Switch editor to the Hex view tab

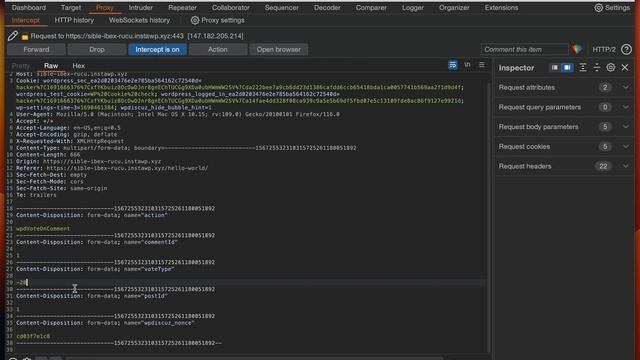(78, 65)
